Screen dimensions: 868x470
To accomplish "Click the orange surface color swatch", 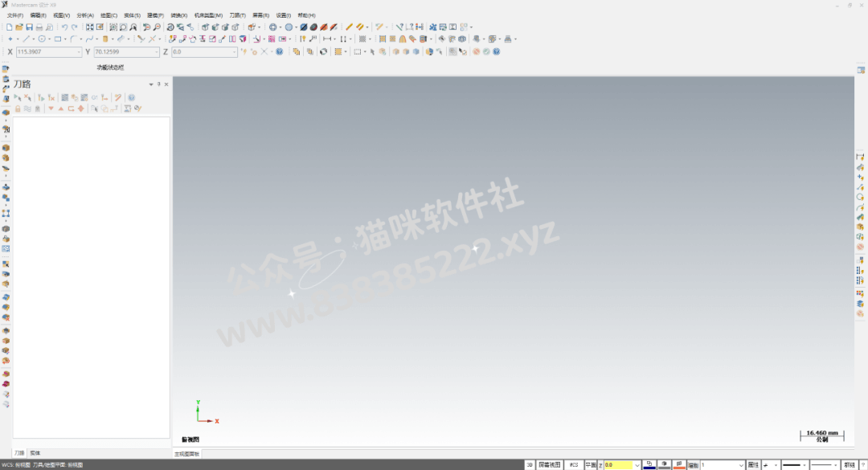I will [679, 465].
